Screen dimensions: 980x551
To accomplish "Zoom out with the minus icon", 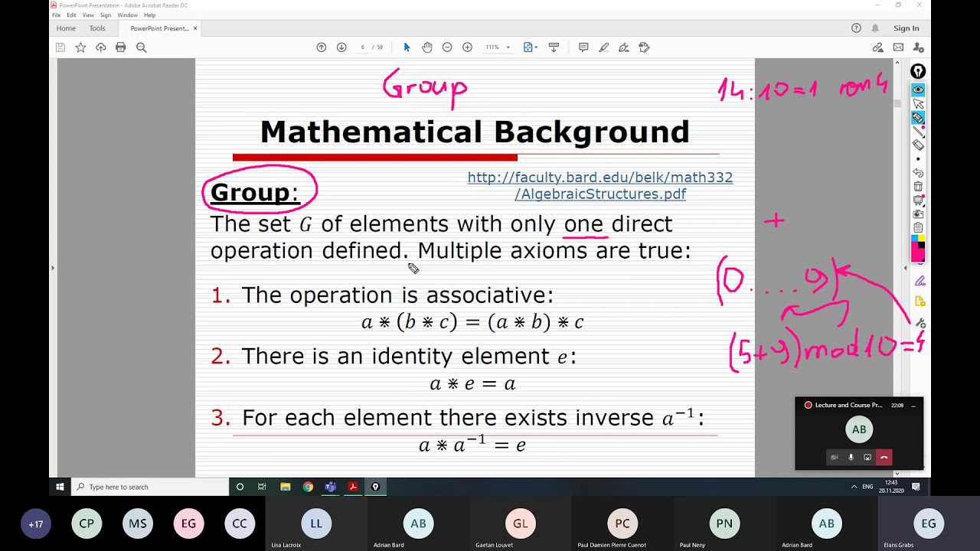I will click(x=447, y=47).
